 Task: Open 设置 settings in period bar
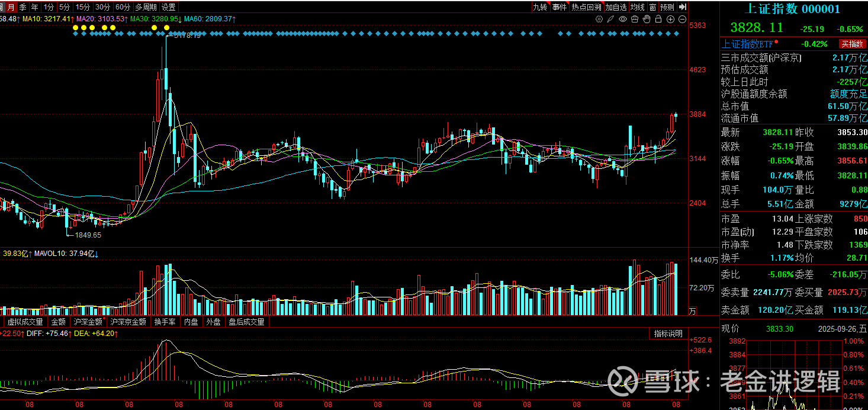click(169, 7)
